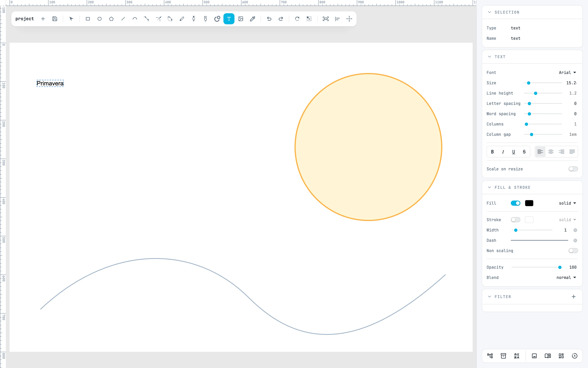588x368 pixels.
Task: Collapse the SELECTION section
Action: (x=489, y=12)
